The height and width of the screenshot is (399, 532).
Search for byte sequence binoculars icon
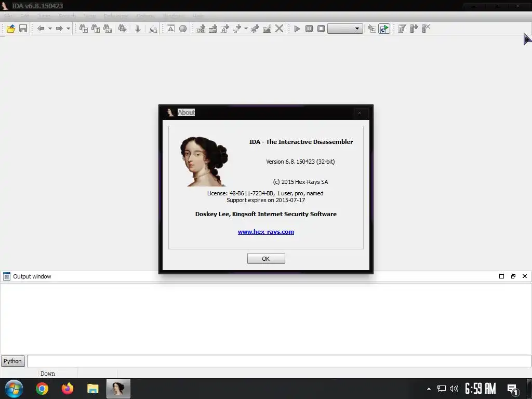point(108,29)
